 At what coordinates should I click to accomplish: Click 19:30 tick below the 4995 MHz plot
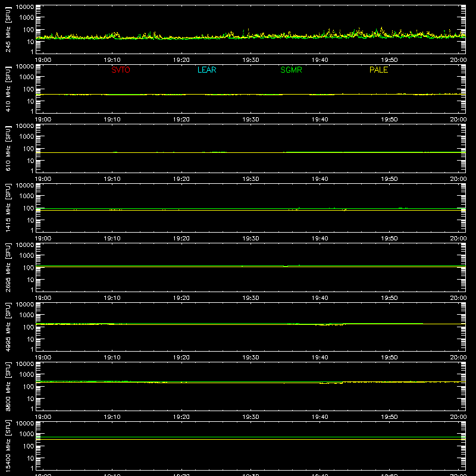pyautogui.click(x=250, y=358)
